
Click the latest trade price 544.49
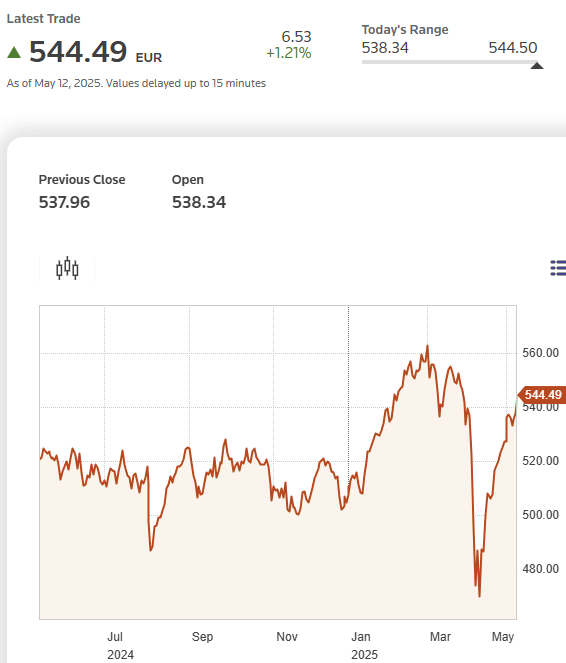pyautogui.click(x=78, y=52)
